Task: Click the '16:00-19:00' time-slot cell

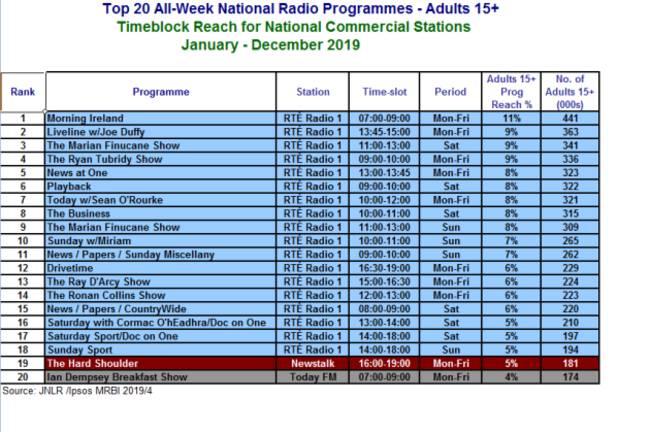Action: [384, 364]
